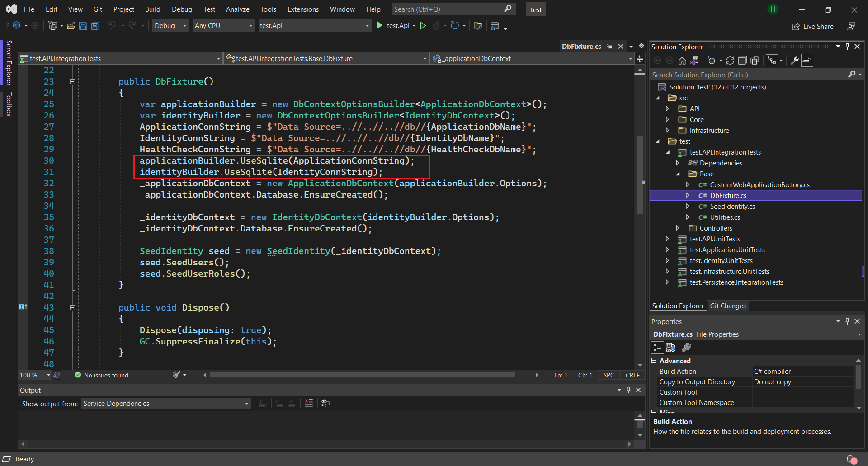Click the Home icon in Solution Explorer
This screenshot has width=868, height=466.
pos(682,61)
